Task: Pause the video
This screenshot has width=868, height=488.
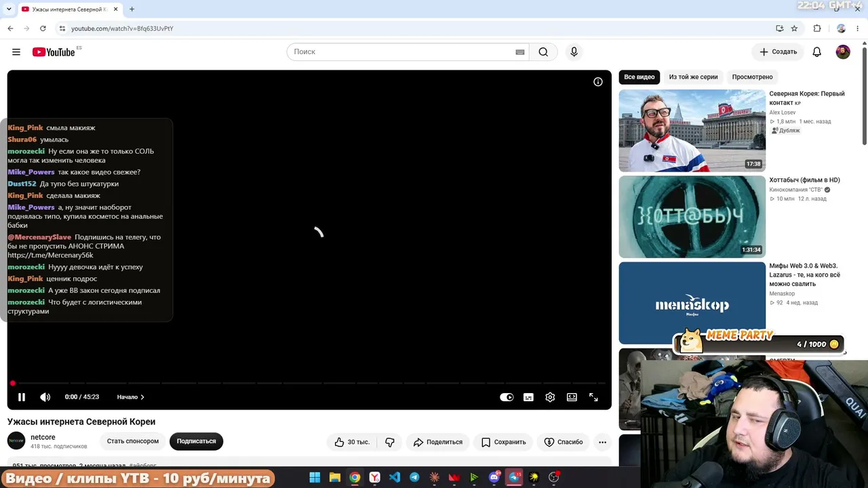Action: tap(22, 397)
